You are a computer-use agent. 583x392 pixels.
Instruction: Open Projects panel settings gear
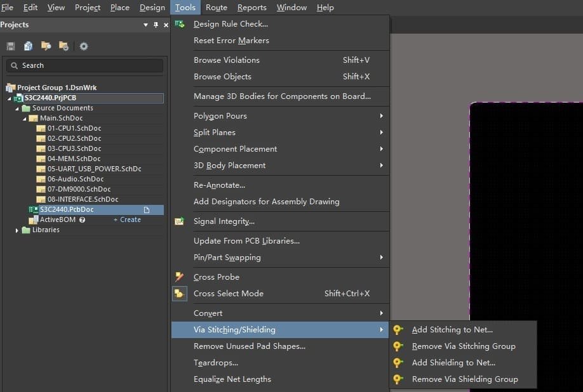[84, 46]
